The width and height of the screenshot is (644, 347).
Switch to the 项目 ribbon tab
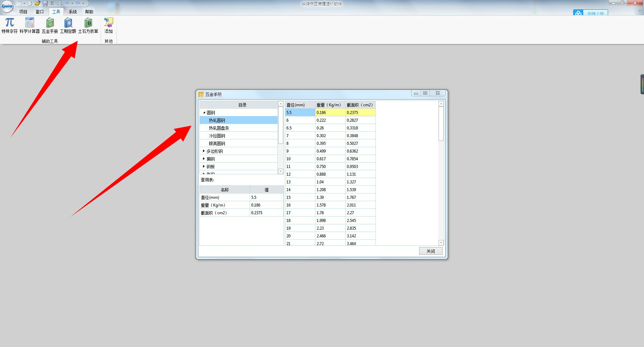coord(23,12)
